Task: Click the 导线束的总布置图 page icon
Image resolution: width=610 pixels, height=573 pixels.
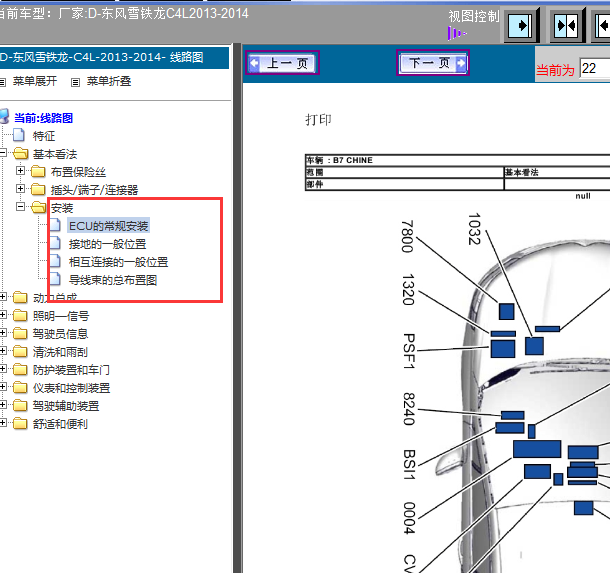Action: 55,278
